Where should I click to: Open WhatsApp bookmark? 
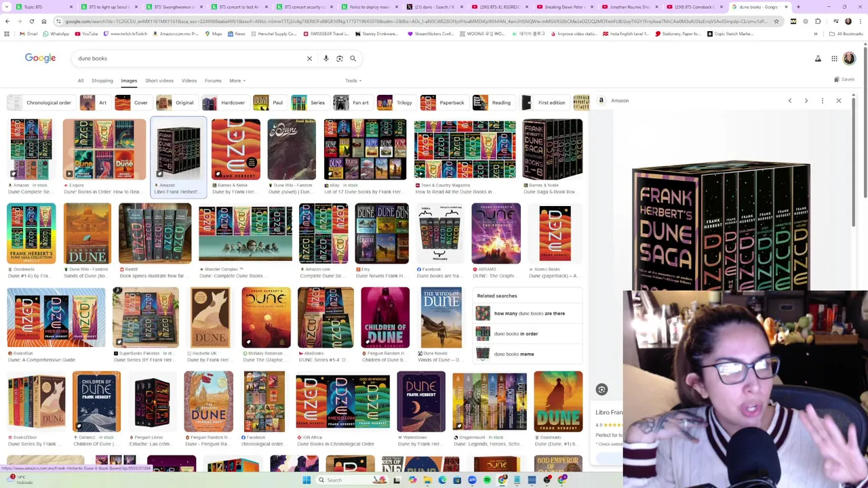[x=56, y=34]
